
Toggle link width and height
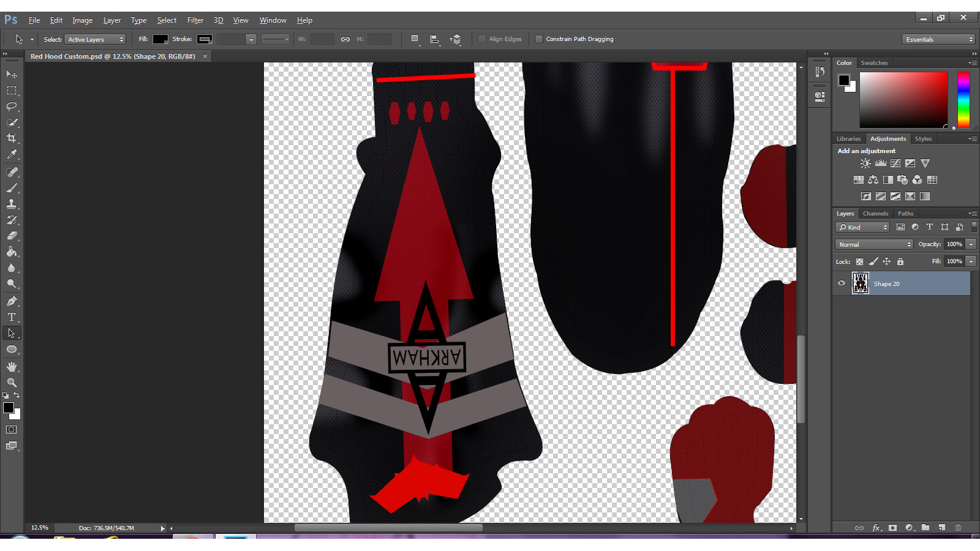point(345,39)
